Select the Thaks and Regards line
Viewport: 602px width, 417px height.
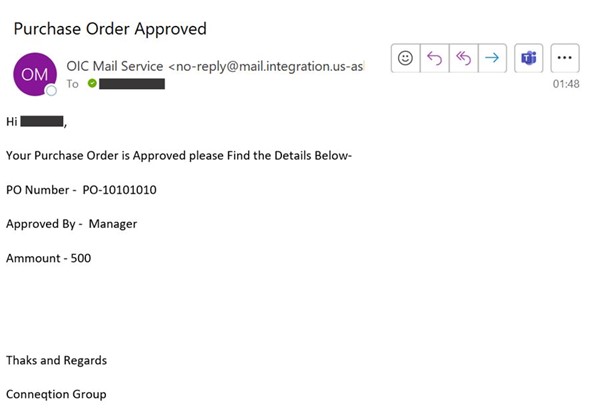point(56,361)
